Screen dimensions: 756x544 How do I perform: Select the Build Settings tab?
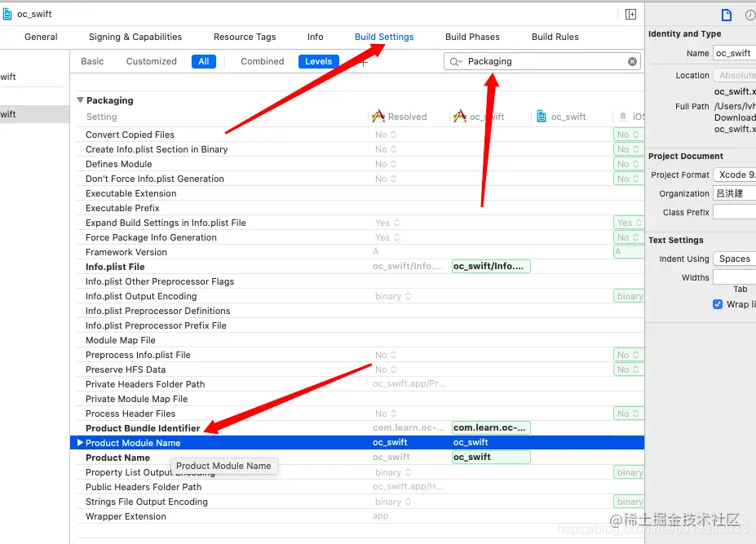(384, 37)
